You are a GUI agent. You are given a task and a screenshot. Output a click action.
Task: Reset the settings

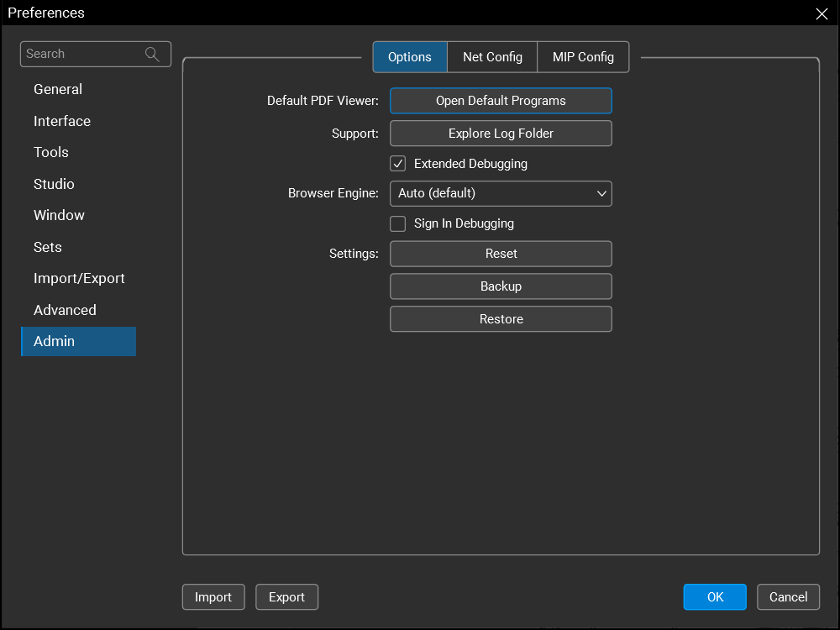click(501, 254)
